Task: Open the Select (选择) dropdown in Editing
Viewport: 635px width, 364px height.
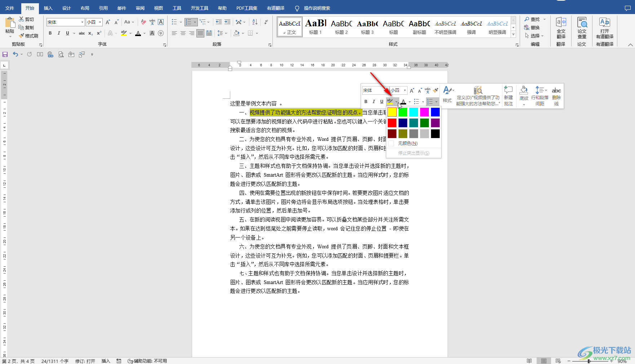Action: (534, 36)
